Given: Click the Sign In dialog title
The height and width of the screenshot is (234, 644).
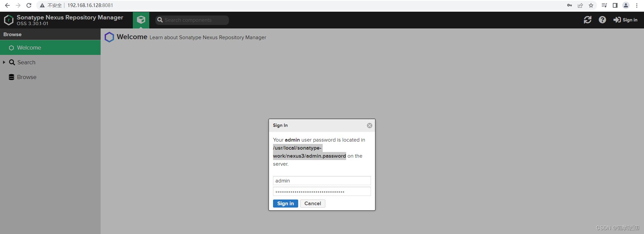Looking at the screenshot, I should [x=280, y=126].
